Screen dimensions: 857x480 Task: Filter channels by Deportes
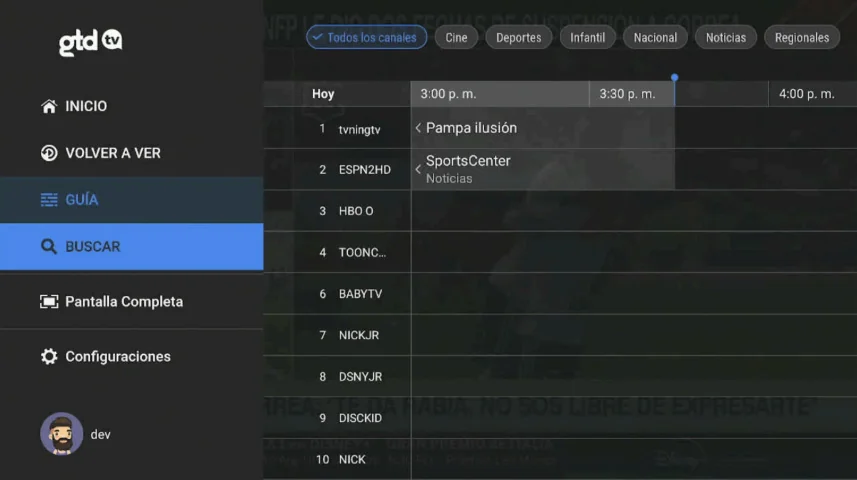tap(519, 37)
